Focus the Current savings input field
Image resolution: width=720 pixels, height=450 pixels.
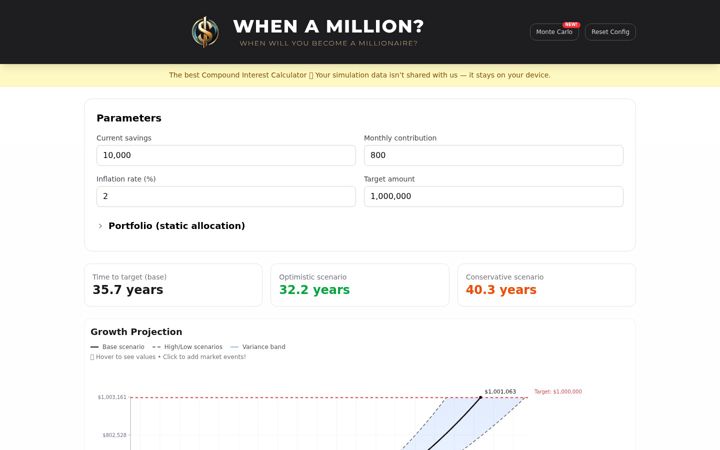226,155
